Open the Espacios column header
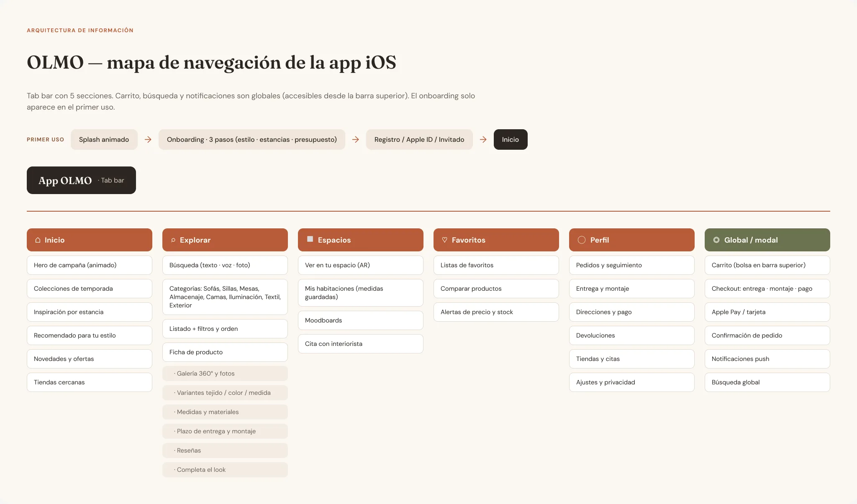The width and height of the screenshot is (857, 504). 361,240
